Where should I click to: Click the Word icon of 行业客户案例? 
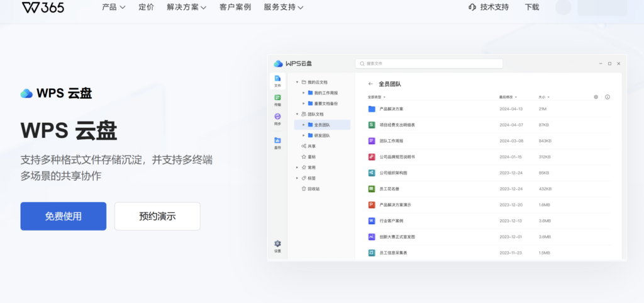[372, 220]
